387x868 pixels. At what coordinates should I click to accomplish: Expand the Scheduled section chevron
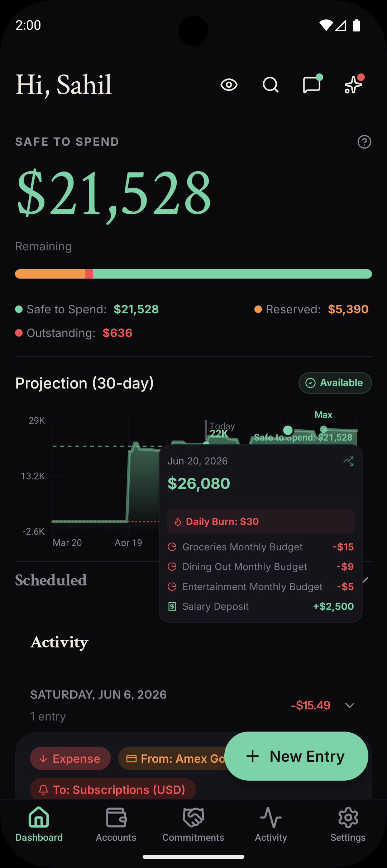coord(365,580)
